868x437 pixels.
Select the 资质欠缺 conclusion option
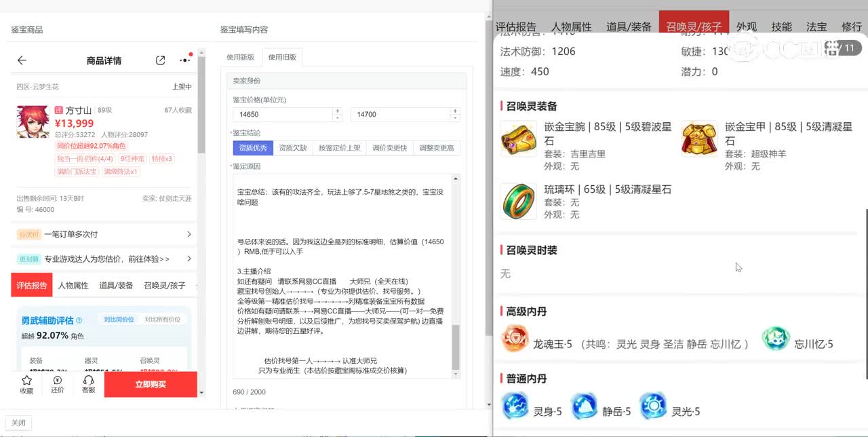coord(293,148)
